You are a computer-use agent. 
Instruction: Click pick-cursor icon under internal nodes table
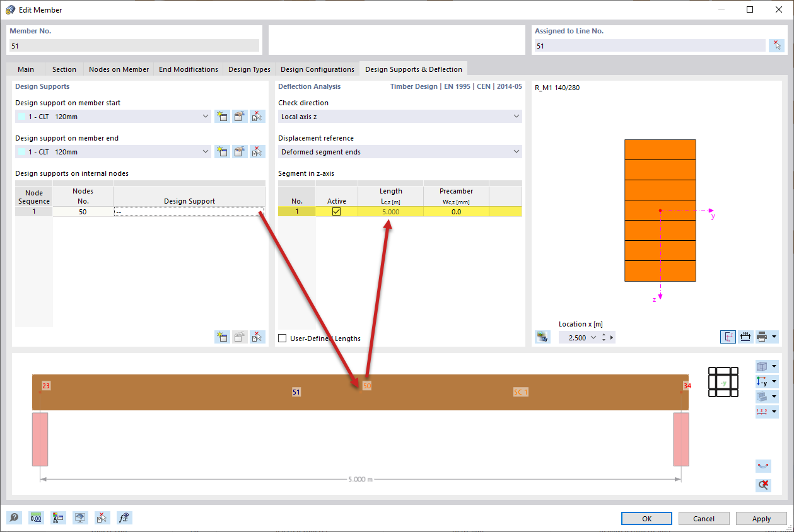point(257,337)
